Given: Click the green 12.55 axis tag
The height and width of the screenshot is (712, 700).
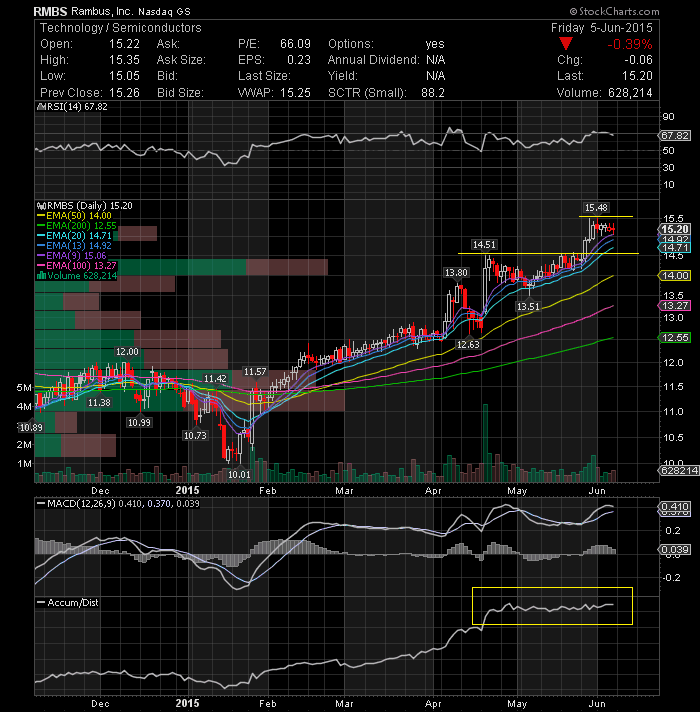Looking at the screenshot, I should [x=675, y=337].
